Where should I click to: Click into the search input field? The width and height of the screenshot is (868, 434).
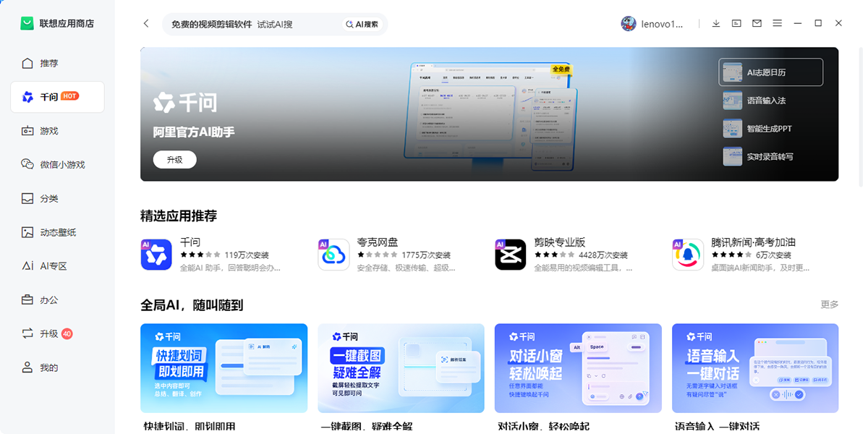coord(252,24)
